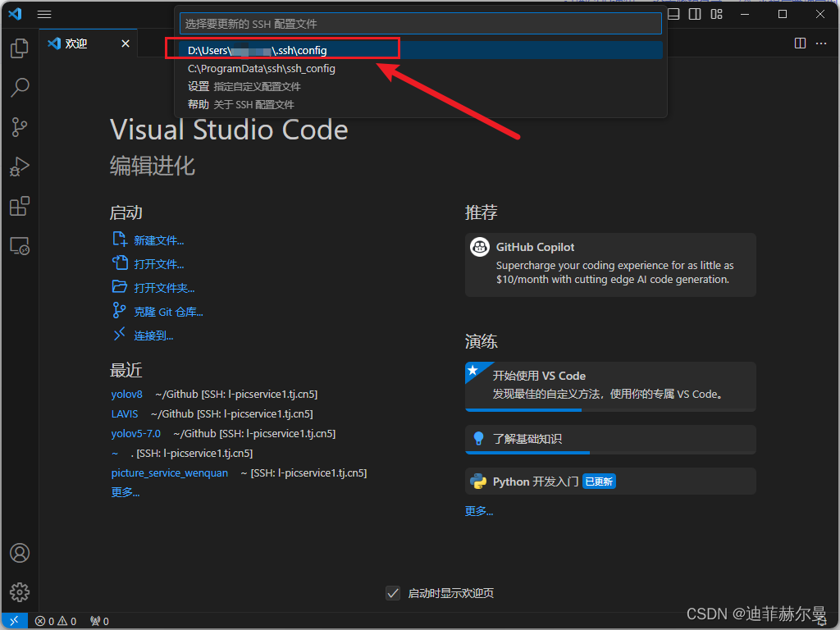Select C:\ProgramData\ssh\ssh_config entry
The image size is (840, 630).
point(421,69)
